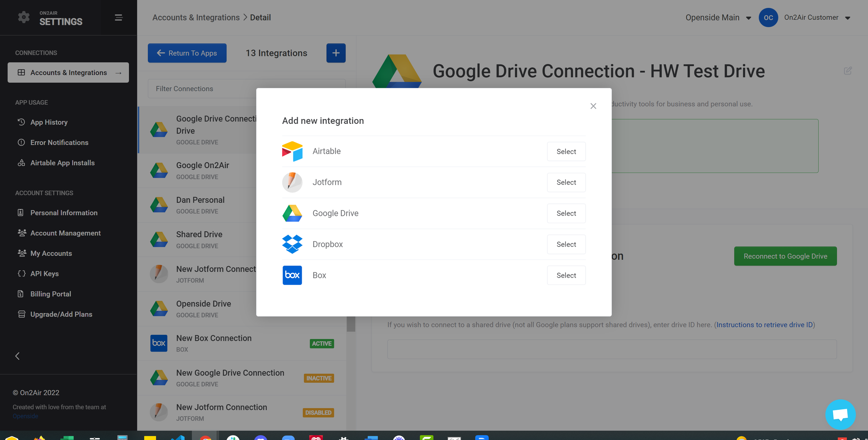
Task: Click the settings gear icon in the sidebar header
Action: click(24, 17)
